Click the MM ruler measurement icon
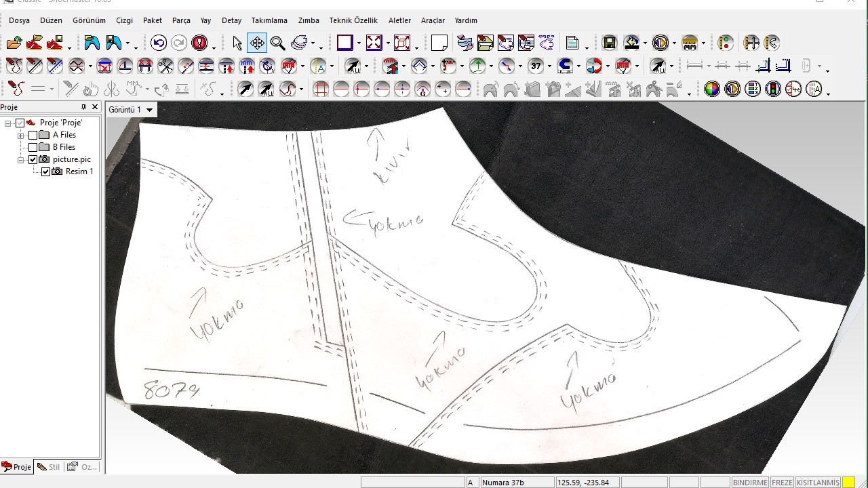868x488 pixels. click(x=690, y=43)
